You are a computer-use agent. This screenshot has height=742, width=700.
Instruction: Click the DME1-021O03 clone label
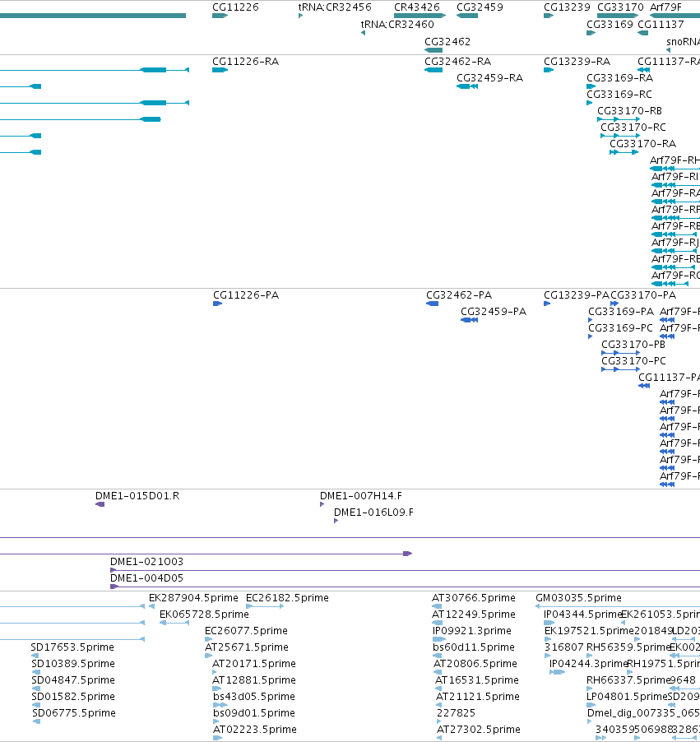point(146,562)
